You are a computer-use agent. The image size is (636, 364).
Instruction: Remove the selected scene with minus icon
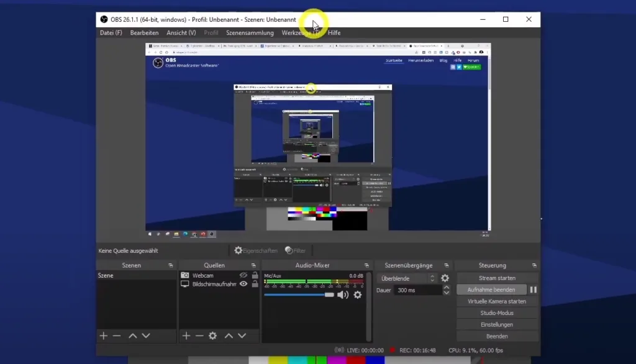[117, 335]
